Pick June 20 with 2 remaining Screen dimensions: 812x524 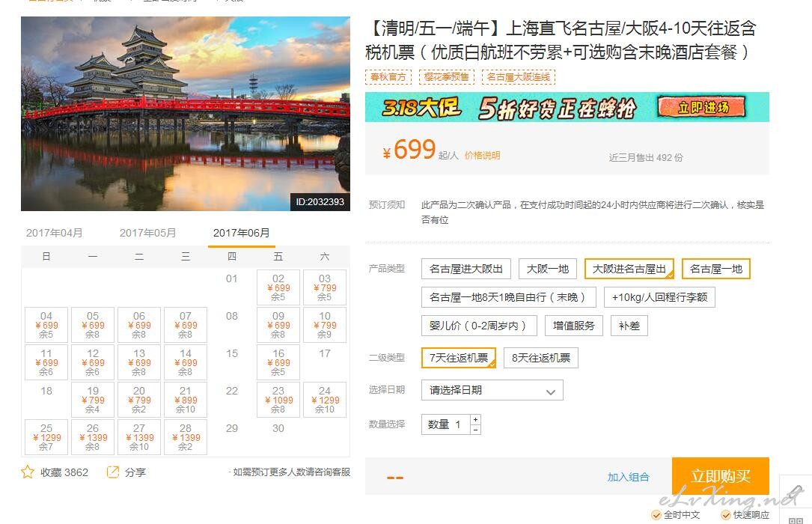[138, 400]
